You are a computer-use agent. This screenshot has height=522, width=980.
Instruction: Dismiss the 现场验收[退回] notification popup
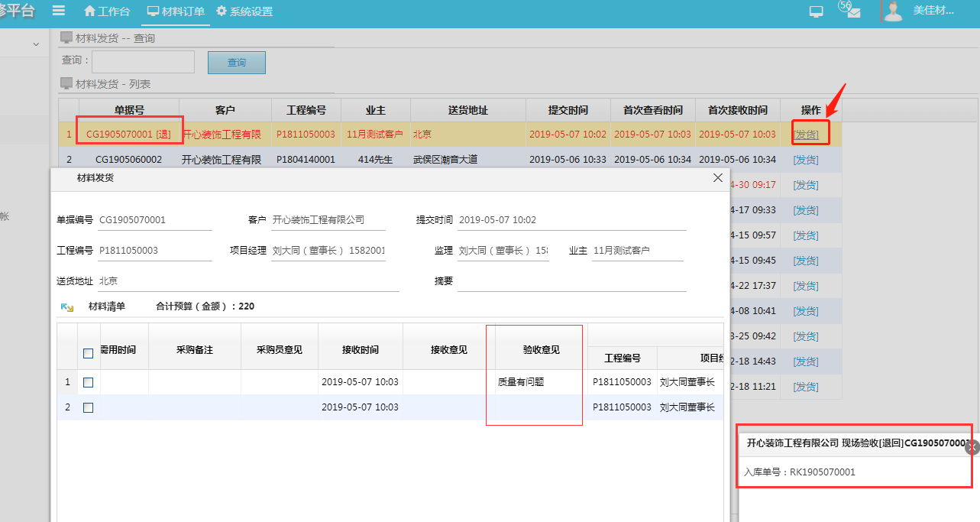coord(972,446)
